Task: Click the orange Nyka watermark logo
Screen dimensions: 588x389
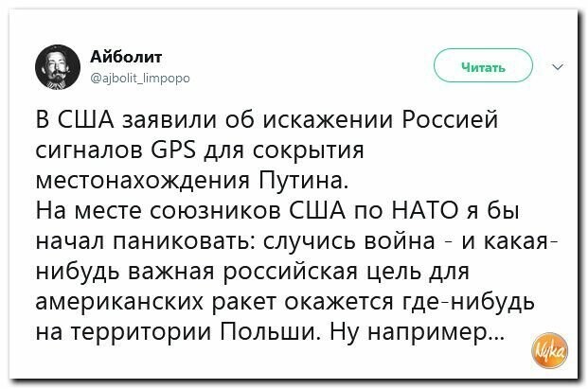Action: coord(550,350)
